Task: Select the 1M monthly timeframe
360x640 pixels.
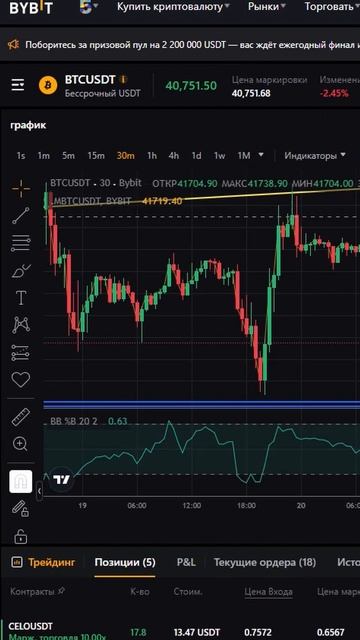Action: (244, 156)
